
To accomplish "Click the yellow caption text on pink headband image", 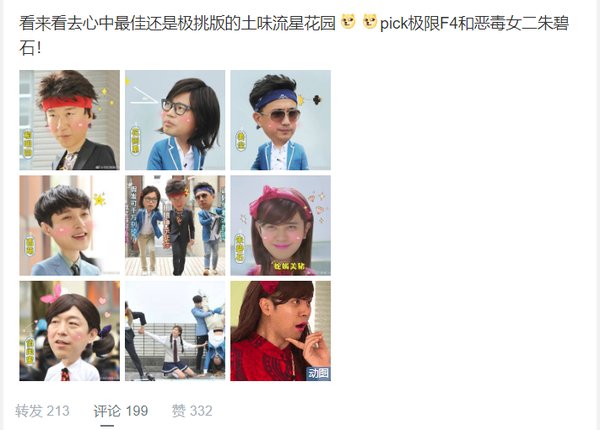I will tap(289, 266).
